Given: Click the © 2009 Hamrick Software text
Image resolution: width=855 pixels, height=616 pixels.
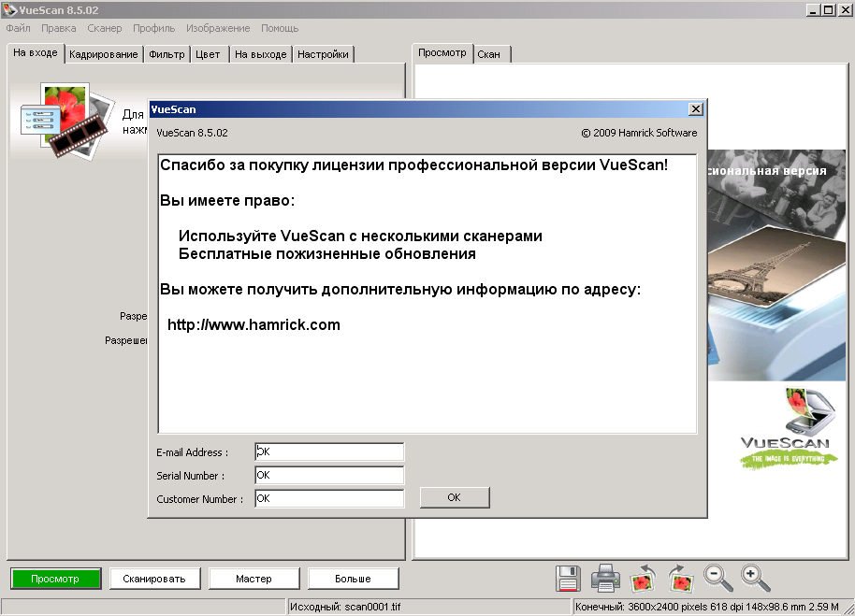Looking at the screenshot, I should click(x=639, y=133).
